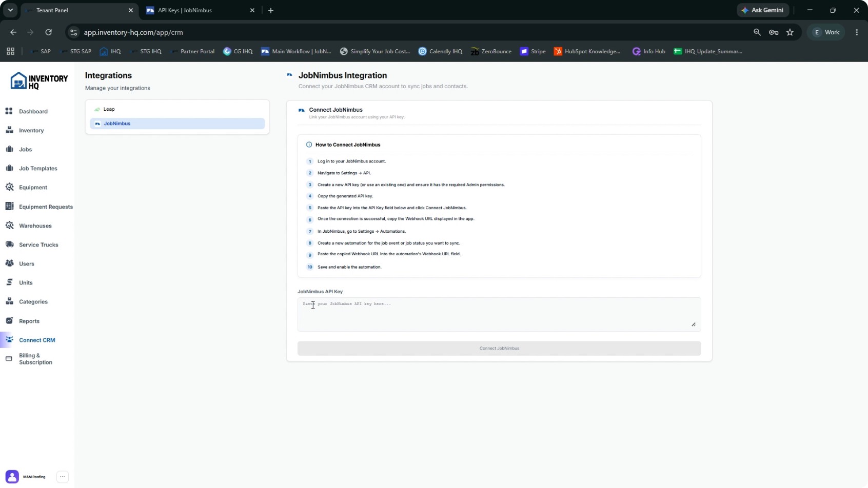The height and width of the screenshot is (488, 868).
Task: Open Warehouses sidebar icon
Action: (x=9, y=226)
